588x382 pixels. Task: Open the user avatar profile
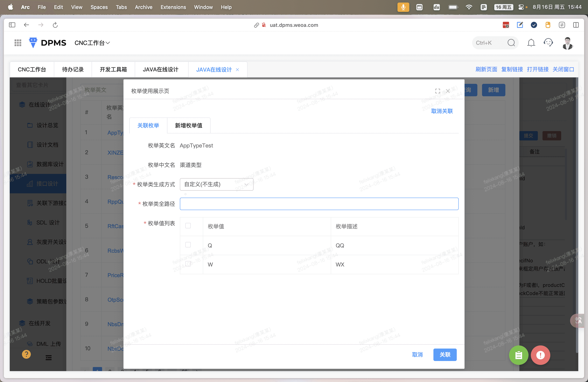(568, 43)
